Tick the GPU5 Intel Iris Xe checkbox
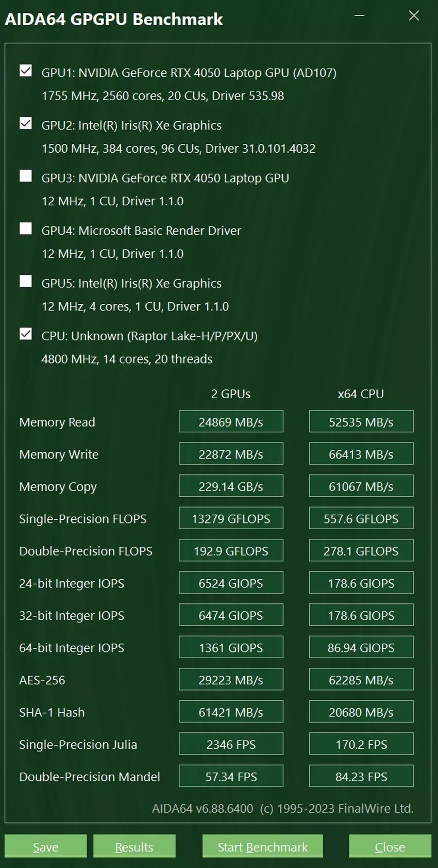The image size is (438, 868). [x=26, y=281]
